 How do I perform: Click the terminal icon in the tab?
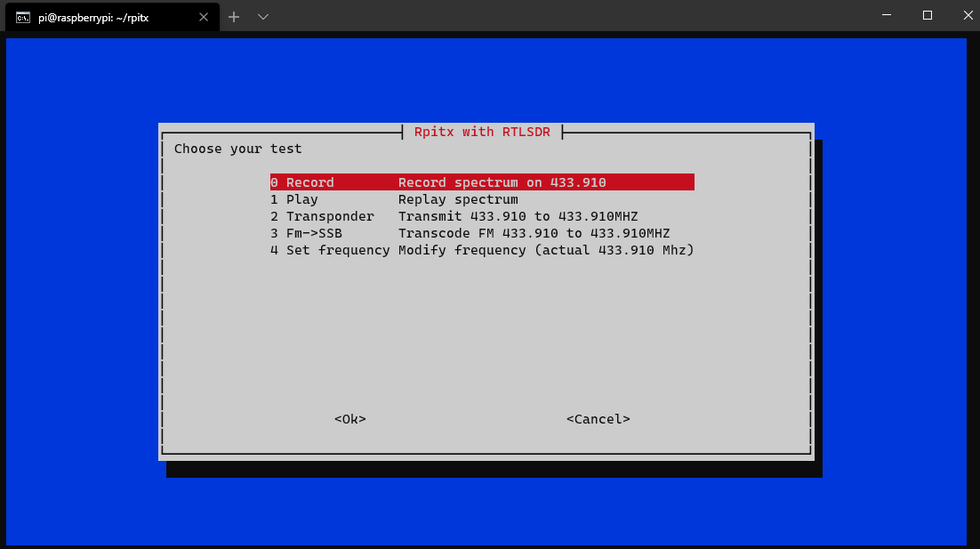click(x=23, y=18)
